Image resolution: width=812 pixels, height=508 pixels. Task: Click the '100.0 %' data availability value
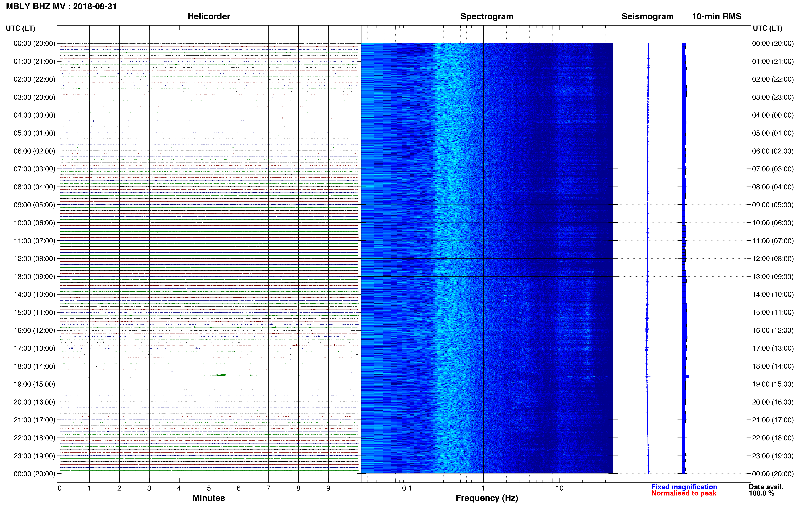(762, 493)
